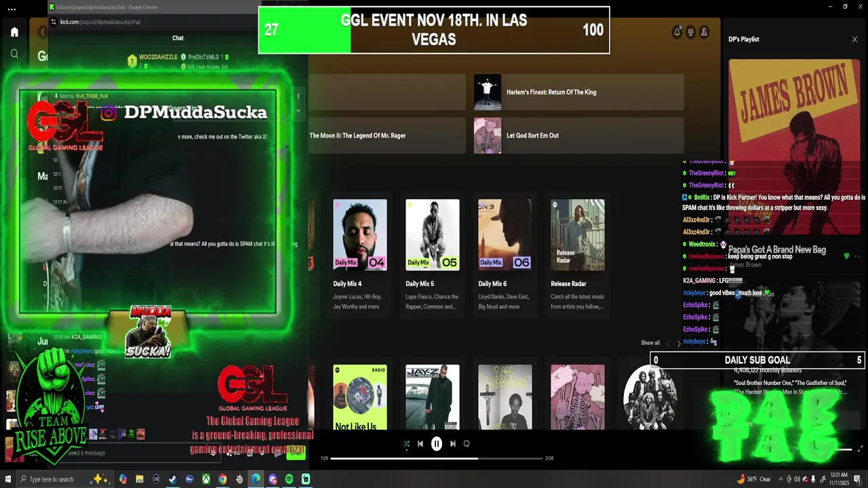Viewport: 868px width, 488px height.
Task: Open Man on the Moon II shortcut
Action: (387, 136)
